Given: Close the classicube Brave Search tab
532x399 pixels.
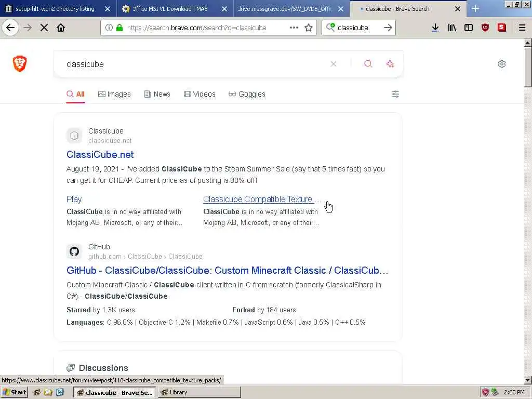Looking at the screenshot, I should point(458,9).
